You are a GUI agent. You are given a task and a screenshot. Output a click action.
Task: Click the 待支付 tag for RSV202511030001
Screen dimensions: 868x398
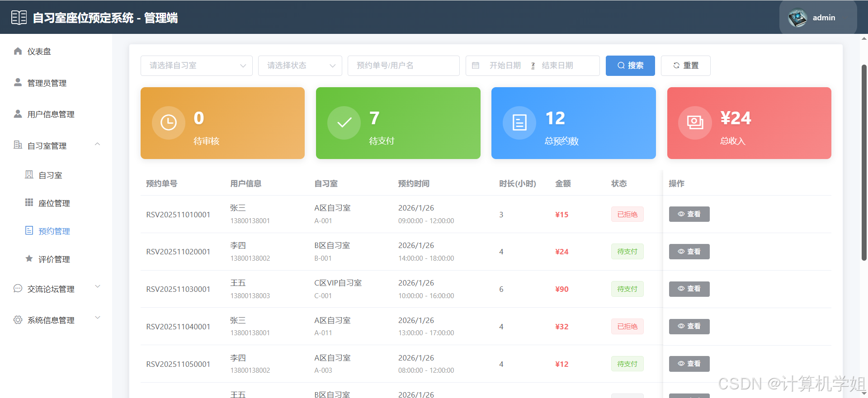coord(627,289)
